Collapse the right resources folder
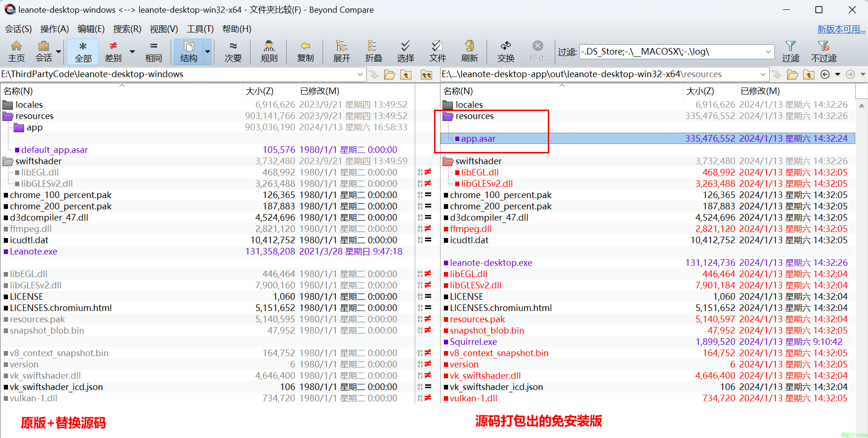The width and height of the screenshot is (868, 438). (x=448, y=116)
